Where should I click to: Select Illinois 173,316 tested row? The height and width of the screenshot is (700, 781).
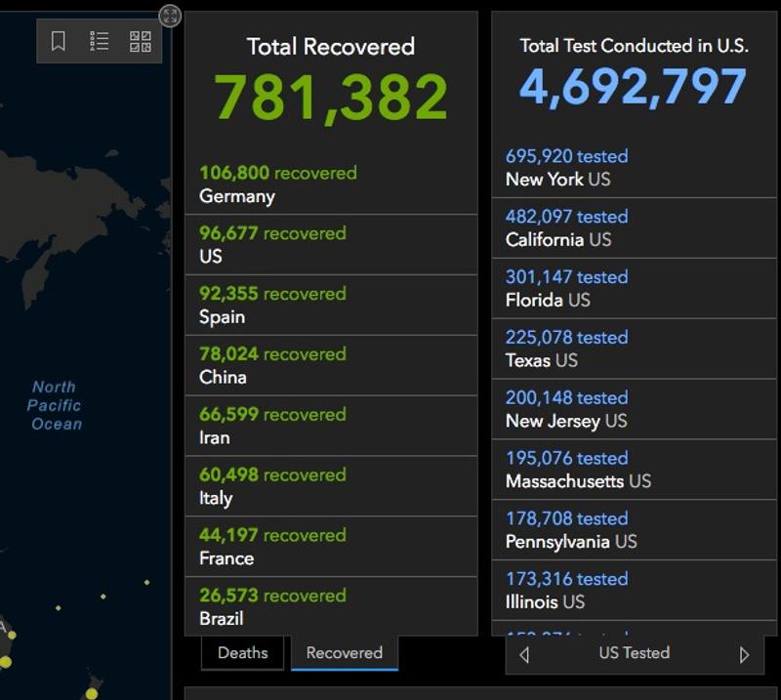pos(634,590)
